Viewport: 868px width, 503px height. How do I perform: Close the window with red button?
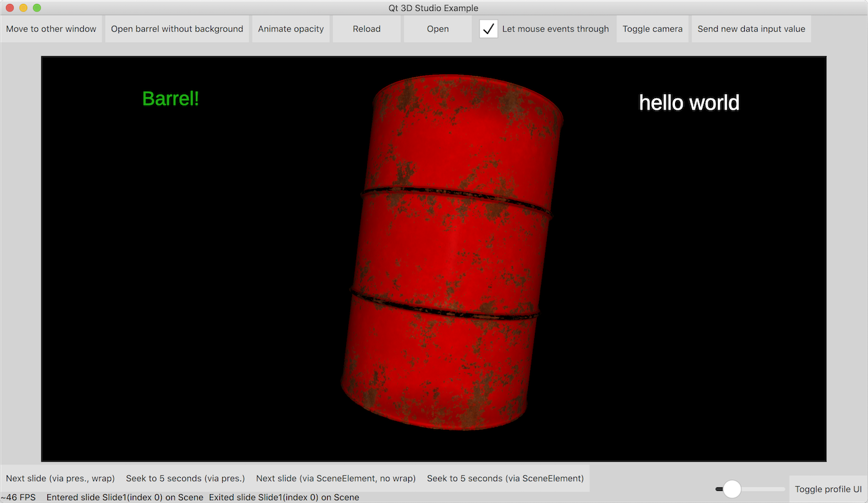(x=9, y=8)
